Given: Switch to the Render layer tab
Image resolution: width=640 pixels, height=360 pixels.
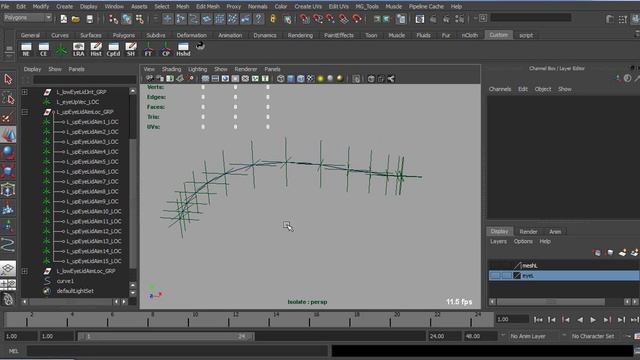Looking at the screenshot, I should coord(528,231).
